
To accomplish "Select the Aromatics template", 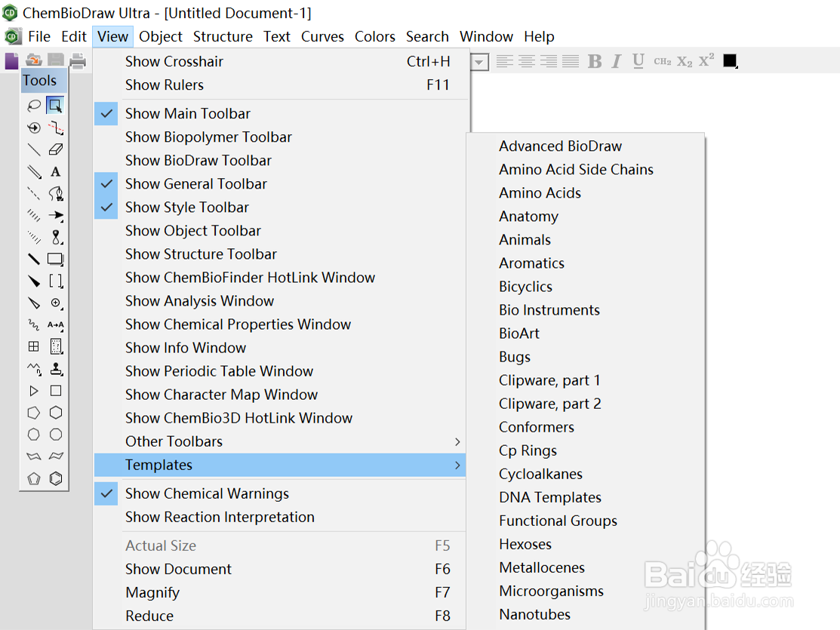I will [586, 263].
